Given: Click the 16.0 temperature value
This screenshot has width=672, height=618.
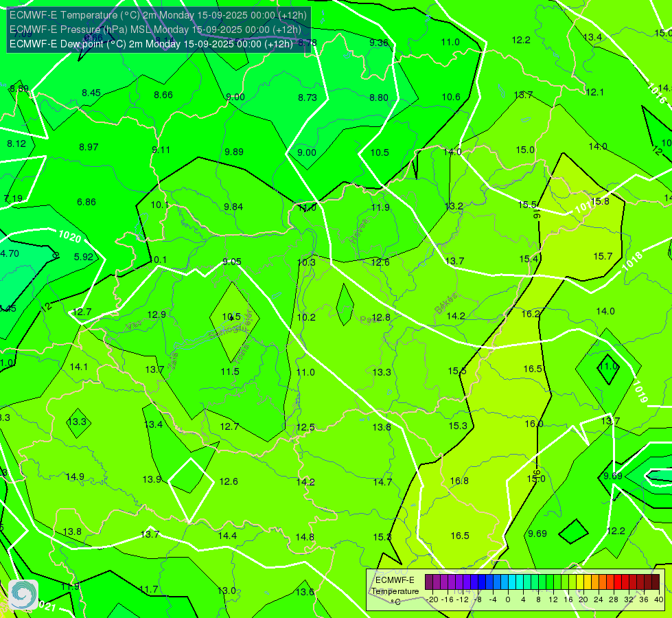Looking at the screenshot, I should 534,424.
